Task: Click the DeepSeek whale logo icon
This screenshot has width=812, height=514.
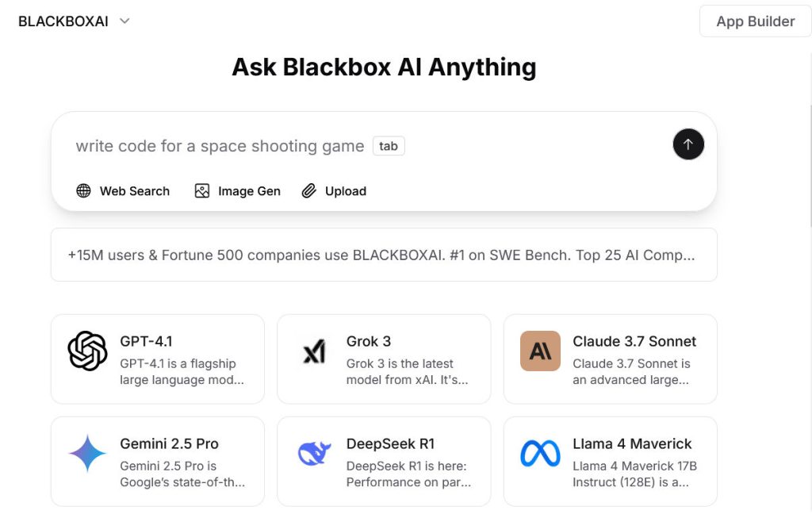Action: 314,454
